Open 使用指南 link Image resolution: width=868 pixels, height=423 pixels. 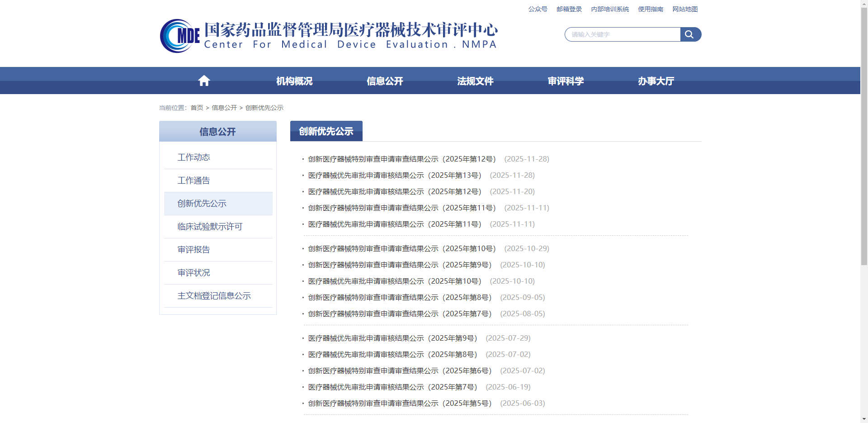pyautogui.click(x=651, y=9)
